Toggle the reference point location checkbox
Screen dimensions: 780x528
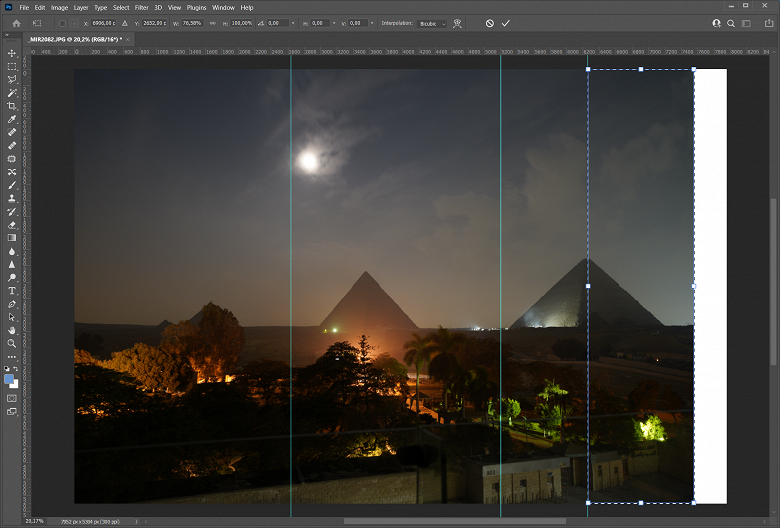(62, 23)
